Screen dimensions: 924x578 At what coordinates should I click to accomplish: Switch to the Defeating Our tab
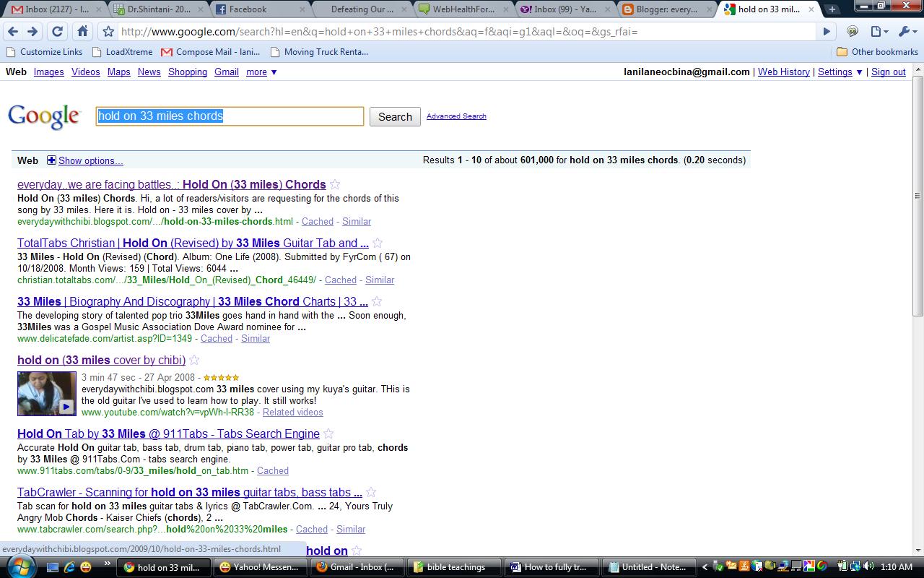tap(362, 9)
